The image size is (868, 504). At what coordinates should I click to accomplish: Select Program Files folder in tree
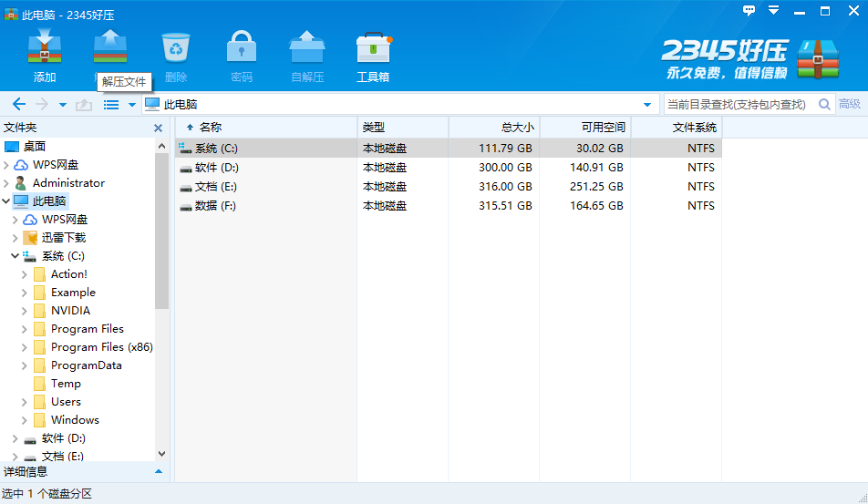(x=88, y=329)
